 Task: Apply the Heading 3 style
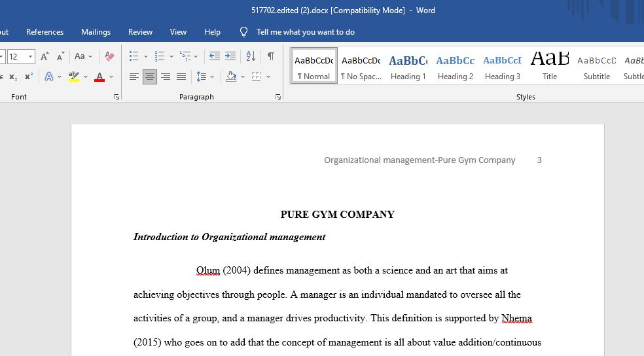coord(502,65)
